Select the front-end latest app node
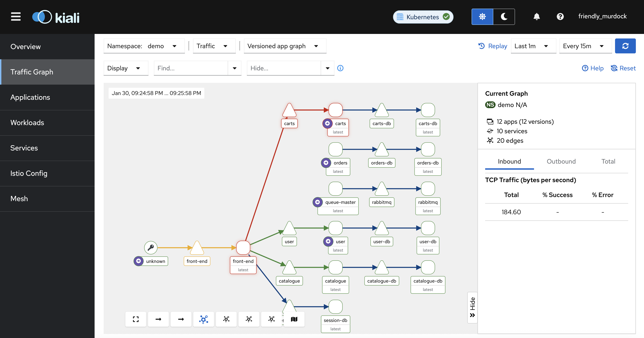644x338 pixels. [x=243, y=248]
